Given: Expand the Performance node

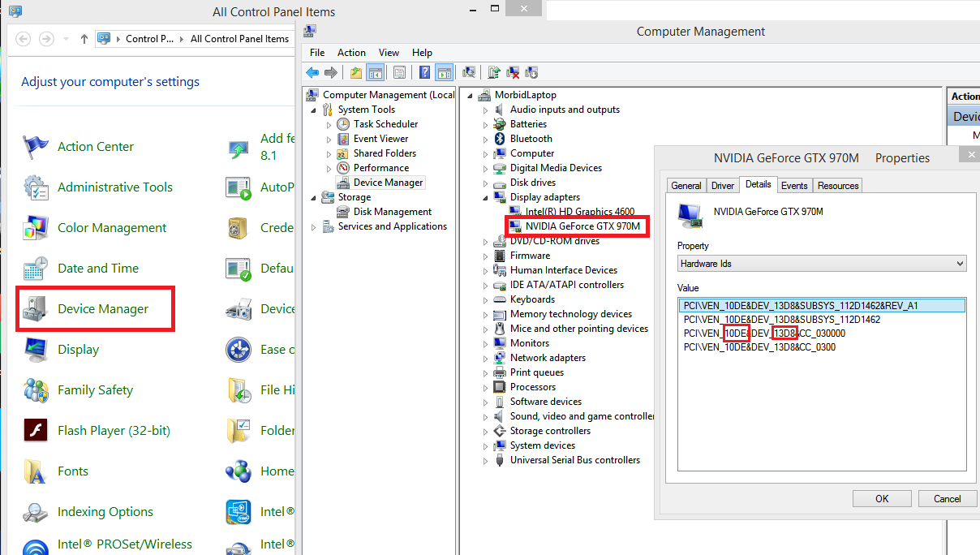Looking at the screenshot, I should (329, 168).
